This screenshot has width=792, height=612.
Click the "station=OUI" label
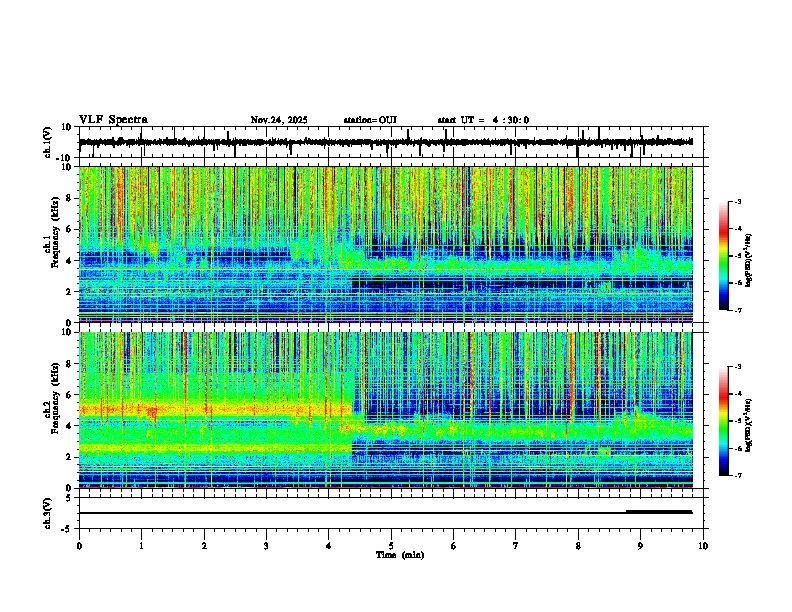coord(370,120)
